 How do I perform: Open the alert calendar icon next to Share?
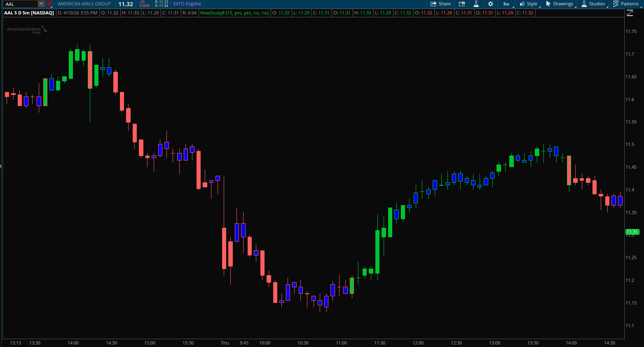[x=462, y=4]
